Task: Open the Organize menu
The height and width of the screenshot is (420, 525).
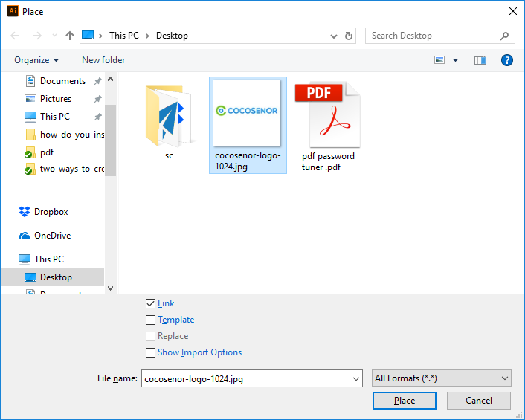Action: click(36, 60)
